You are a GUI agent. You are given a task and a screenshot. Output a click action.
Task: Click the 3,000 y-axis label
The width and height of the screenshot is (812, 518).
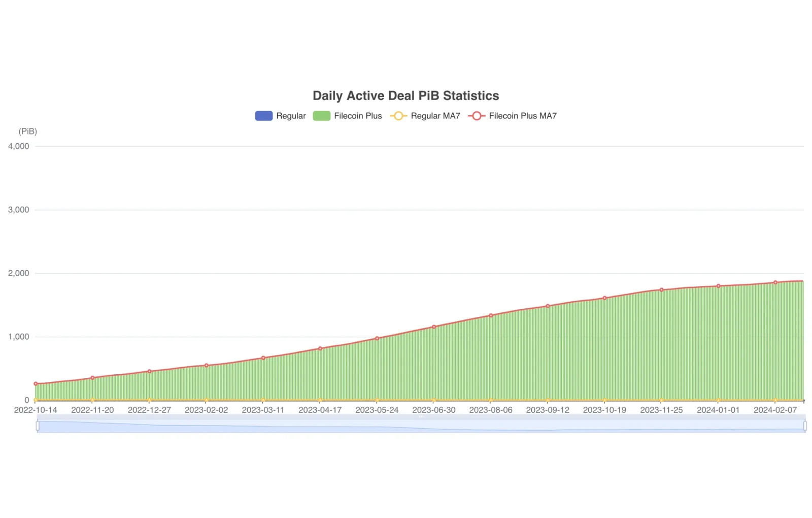(x=19, y=210)
